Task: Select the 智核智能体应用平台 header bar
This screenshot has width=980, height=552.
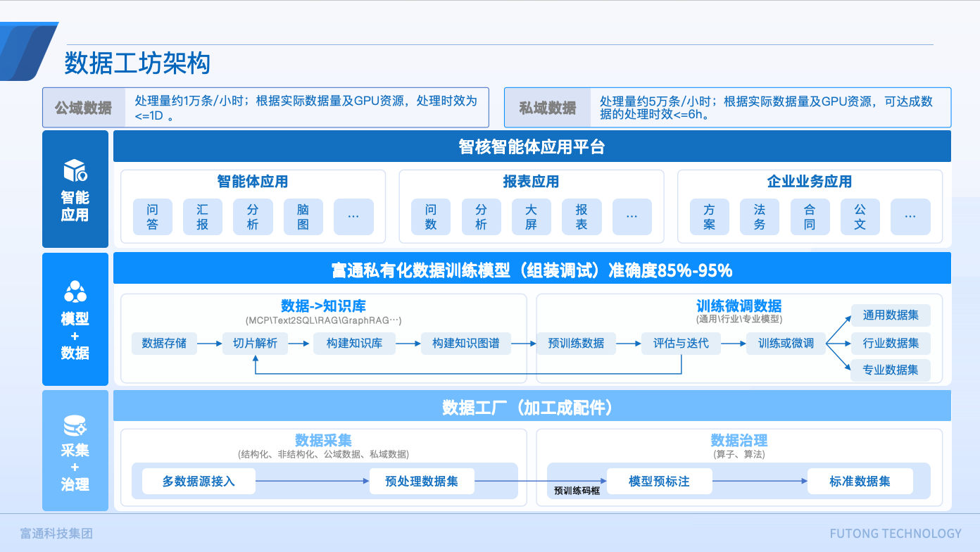Action: tap(532, 146)
